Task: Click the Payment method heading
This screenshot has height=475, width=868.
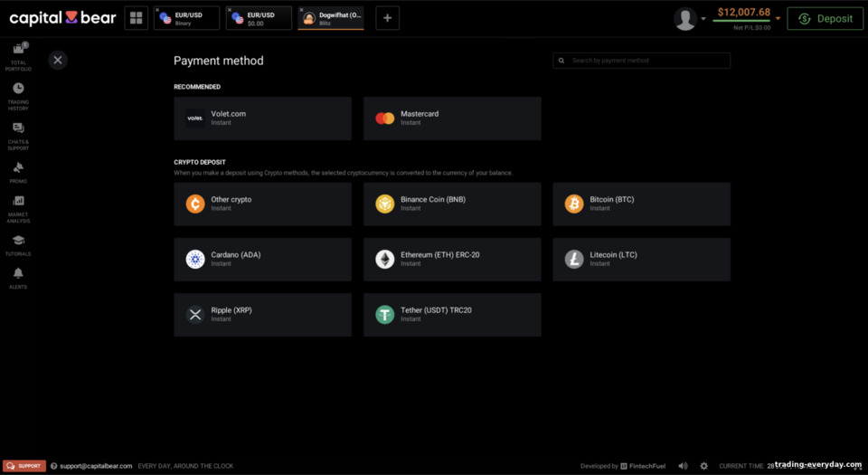Action: pos(219,61)
